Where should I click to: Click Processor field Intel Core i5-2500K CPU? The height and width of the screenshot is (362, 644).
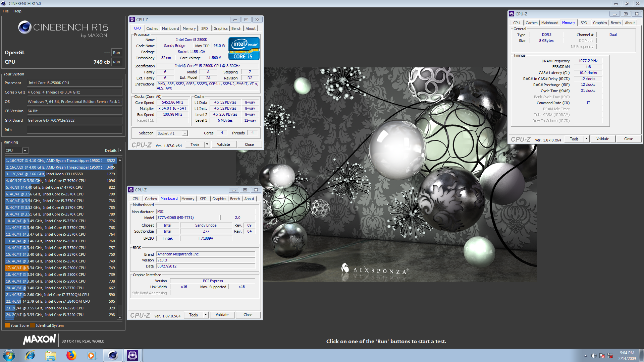(x=74, y=83)
